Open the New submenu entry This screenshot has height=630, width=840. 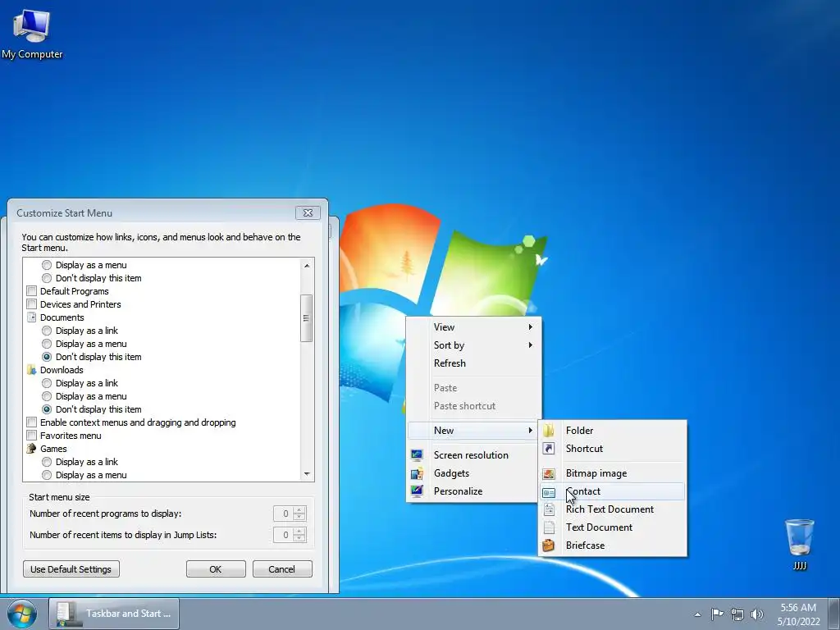click(x=472, y=430)
